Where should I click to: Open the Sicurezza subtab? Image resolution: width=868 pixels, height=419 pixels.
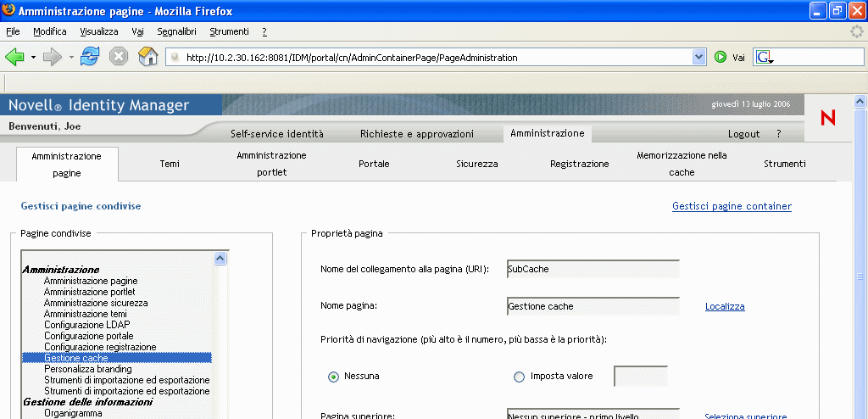tap(476, 164)
